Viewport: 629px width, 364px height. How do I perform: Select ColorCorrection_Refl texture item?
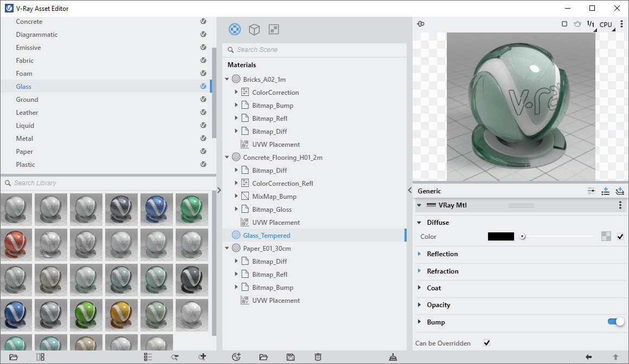pos(283,183)
